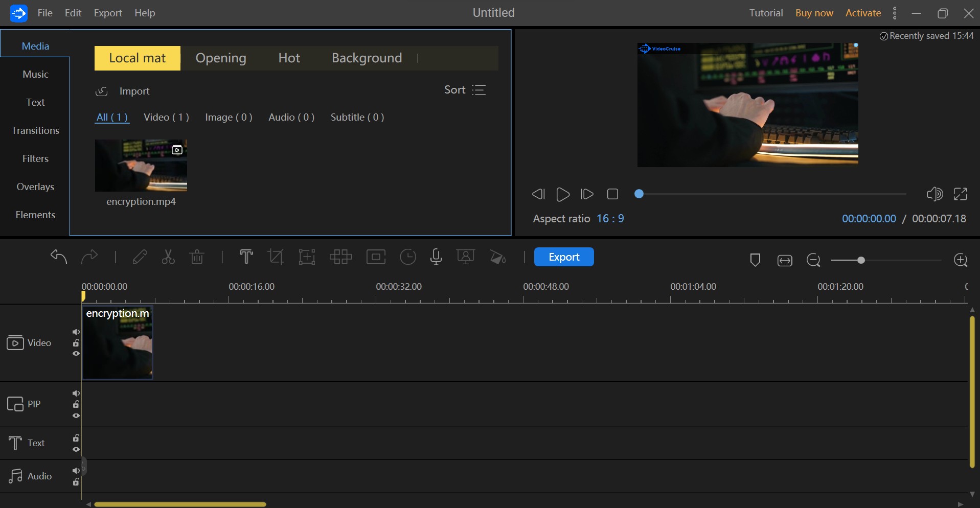Delete selected clip with trash icon
980x508 pixels.
(197, 257)
